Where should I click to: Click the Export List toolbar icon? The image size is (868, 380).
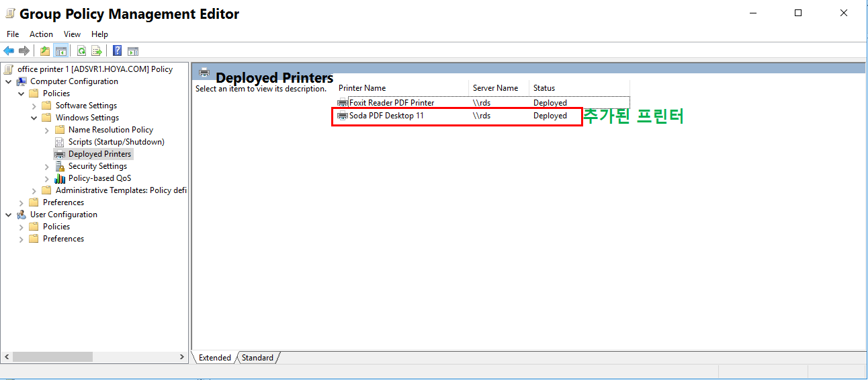[97, 50]
